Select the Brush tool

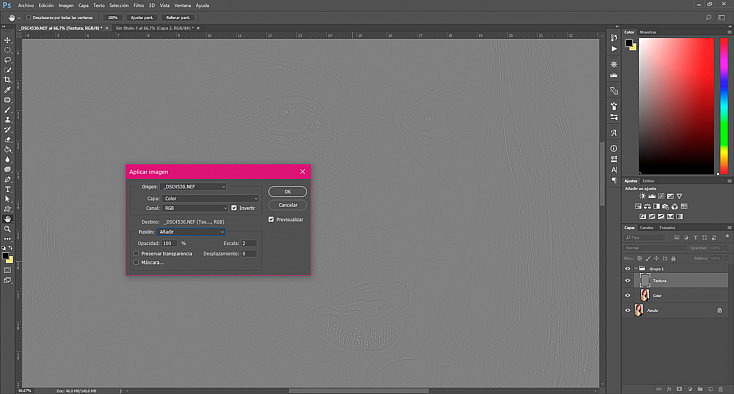click(x=7, y=110)
